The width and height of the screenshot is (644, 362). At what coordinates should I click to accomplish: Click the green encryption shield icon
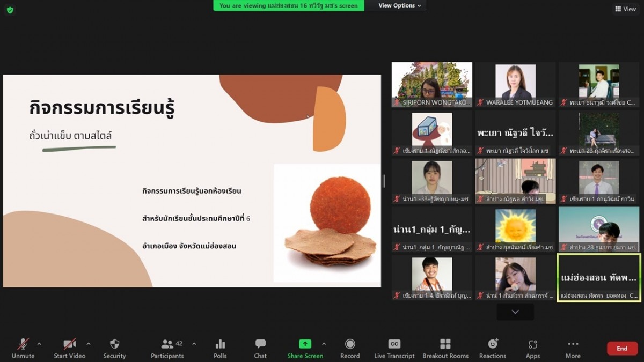click(x=10, y=10)
